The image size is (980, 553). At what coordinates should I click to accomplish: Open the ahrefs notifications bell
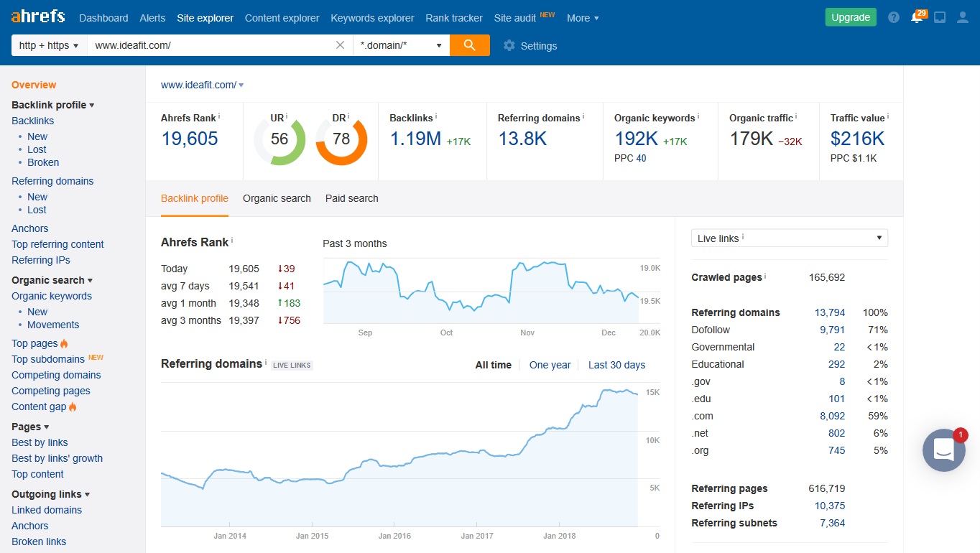(x=917, y=17)
